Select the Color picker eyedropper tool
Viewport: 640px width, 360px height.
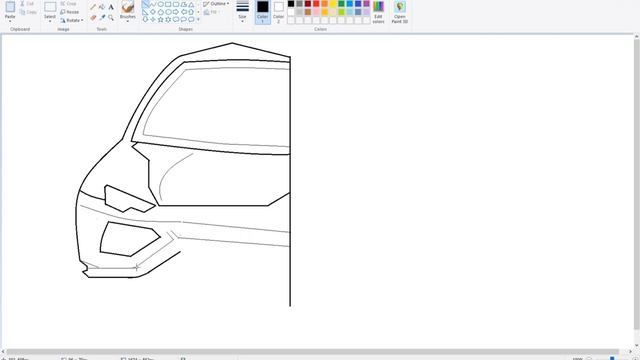102,18
